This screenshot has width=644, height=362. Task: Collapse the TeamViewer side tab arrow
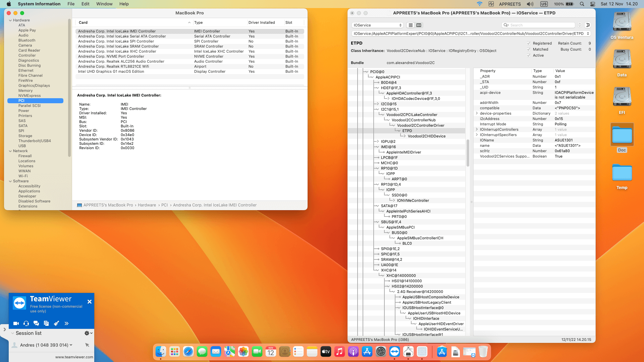(4, 329)
